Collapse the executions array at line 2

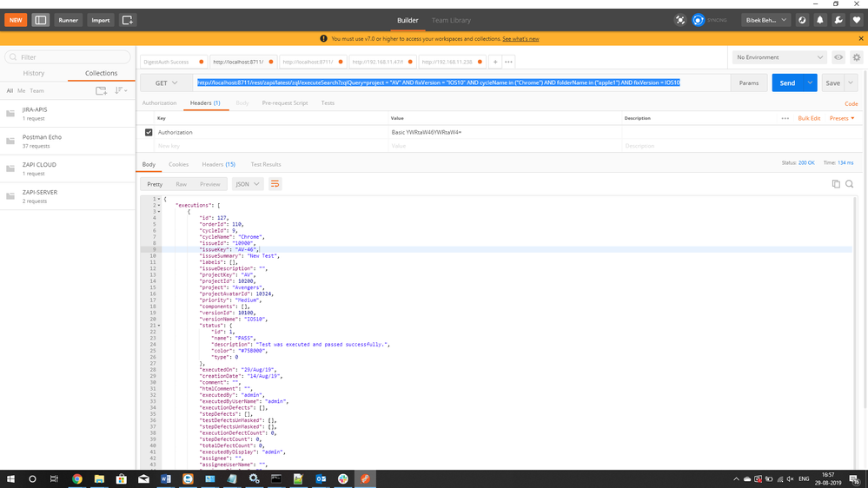click(x=158, y=205)
